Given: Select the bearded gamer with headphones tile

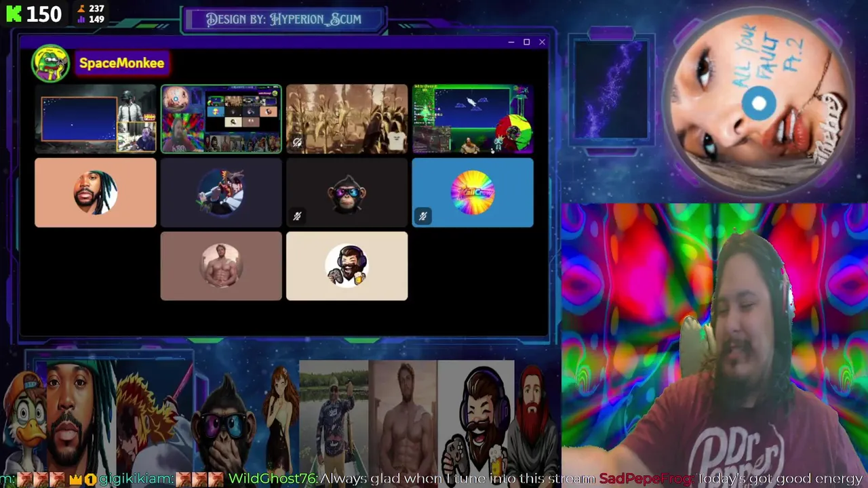Looking at the screenshot, I should pos(347,266).
